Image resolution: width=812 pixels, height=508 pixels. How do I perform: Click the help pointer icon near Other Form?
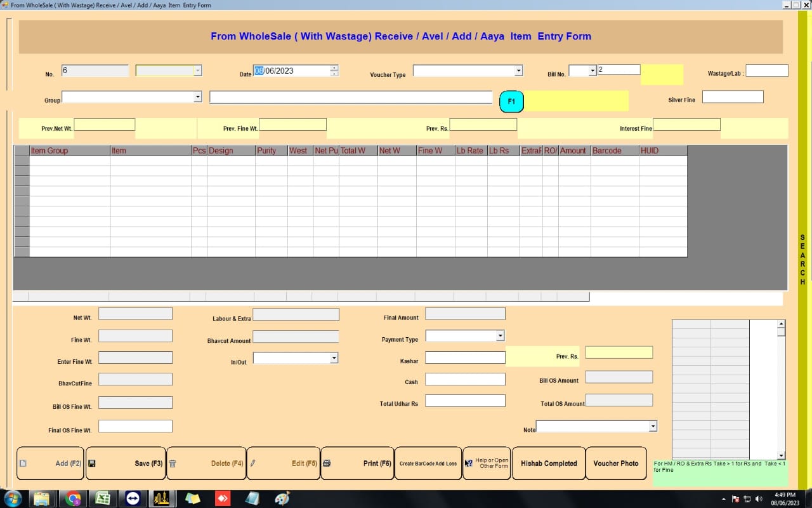coord(468,463)
